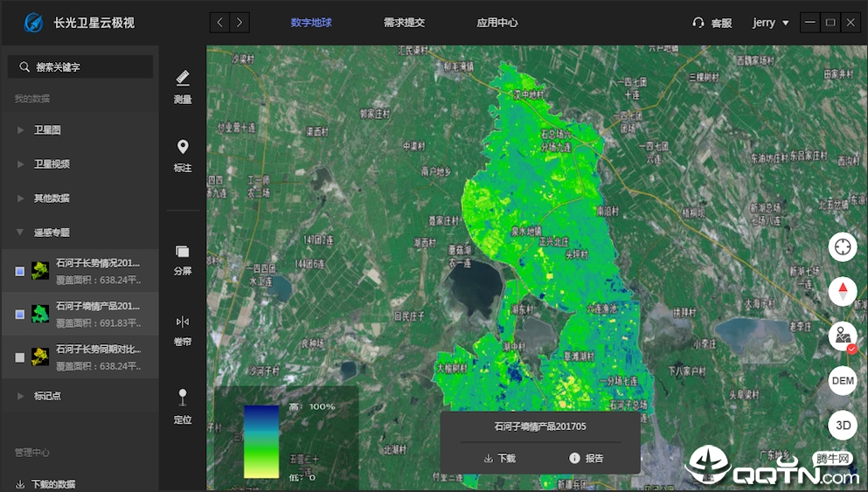Viewport: 868px width, 492px height.
Task: Activate the 卷帘 swipe tool
Action: click(x=183, y=329)
